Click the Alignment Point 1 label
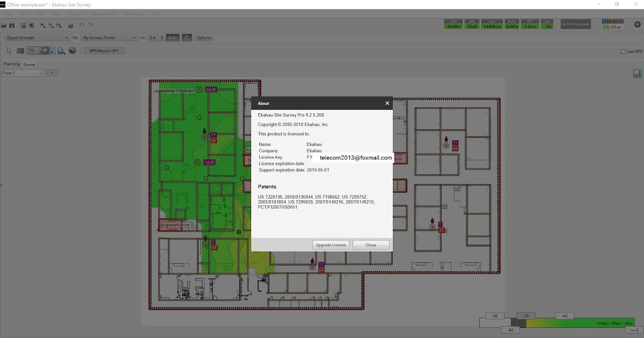The image size is (644, 338). pyautogui.click(x=177, y=225)
